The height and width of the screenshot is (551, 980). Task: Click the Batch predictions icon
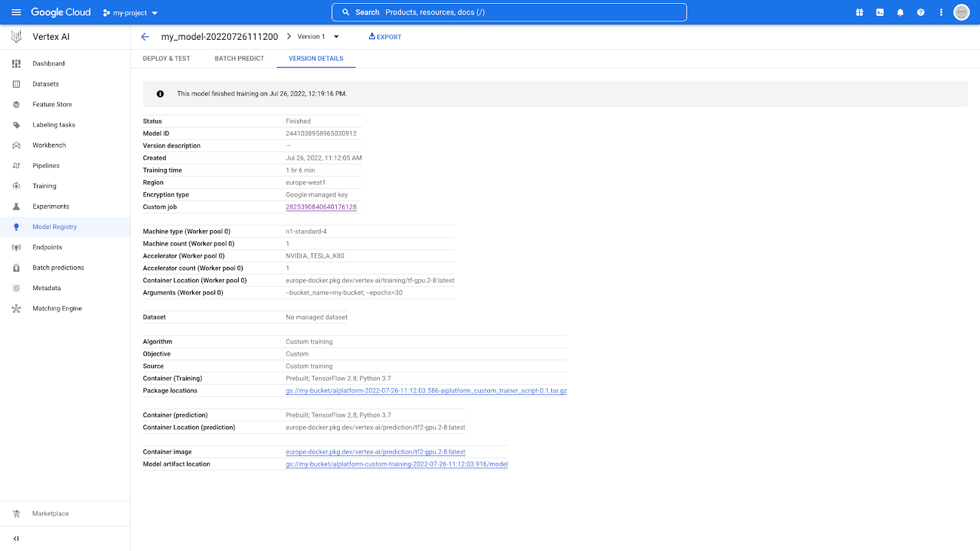(x=17, y=268)
